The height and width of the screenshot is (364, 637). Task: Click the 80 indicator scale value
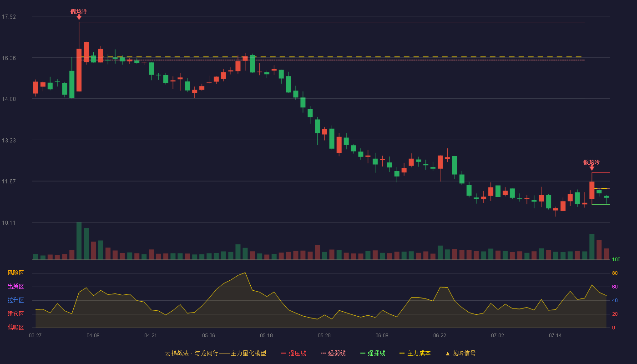click(615, 273)
